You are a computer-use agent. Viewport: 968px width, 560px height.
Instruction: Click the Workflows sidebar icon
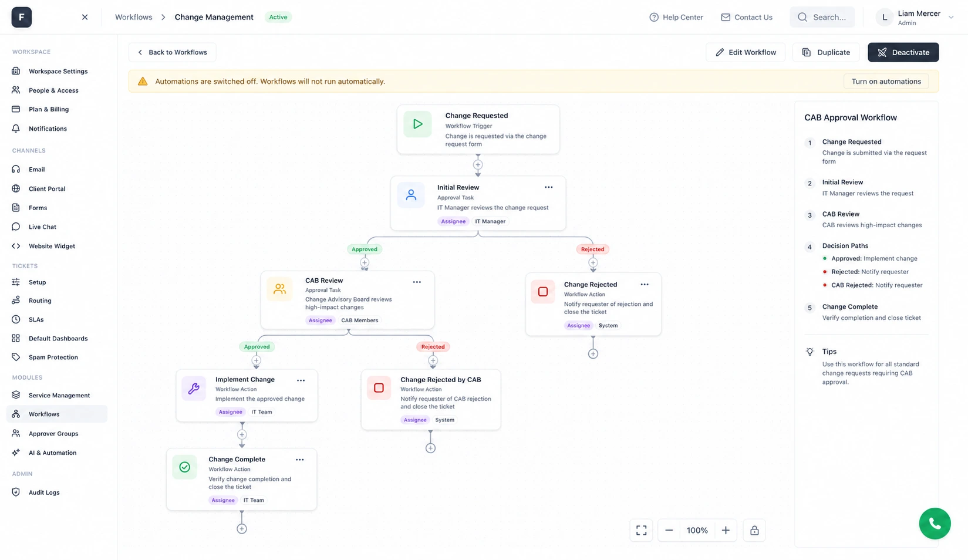16,414
